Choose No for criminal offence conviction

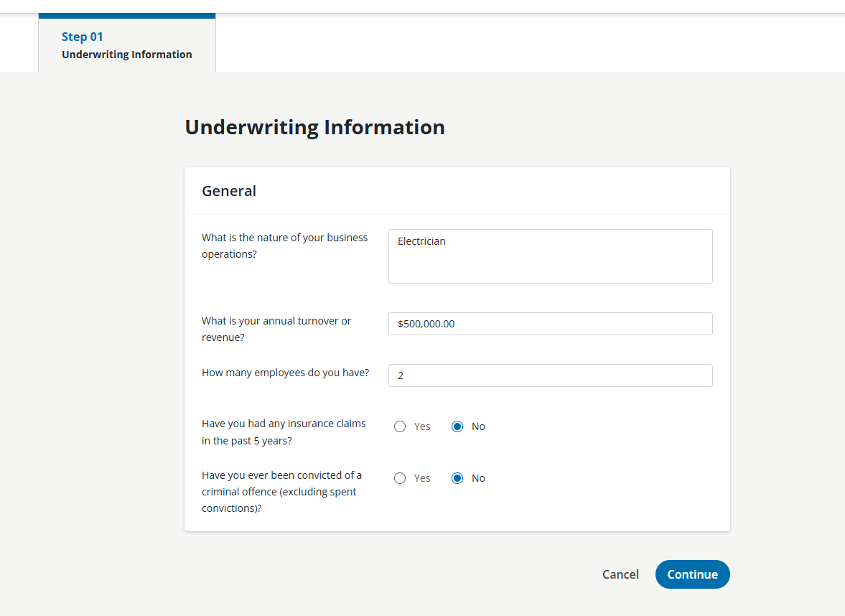click(457, 478)
